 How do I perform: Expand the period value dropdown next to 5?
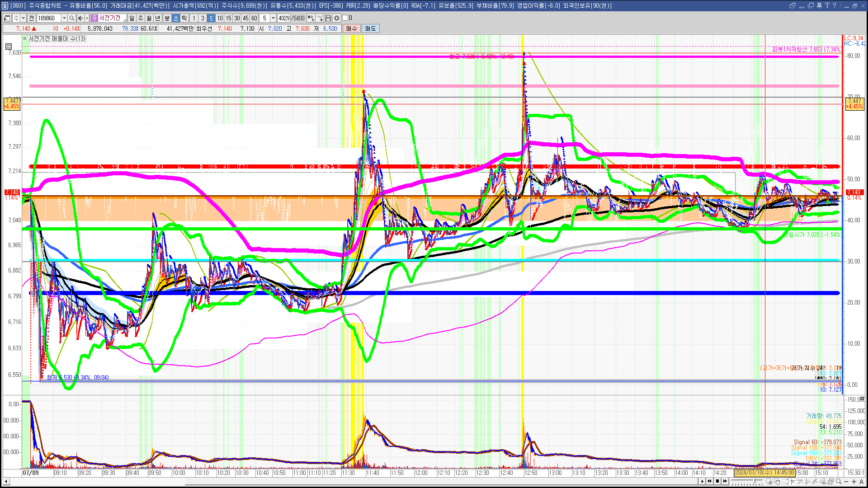click(x=273, y=18)
